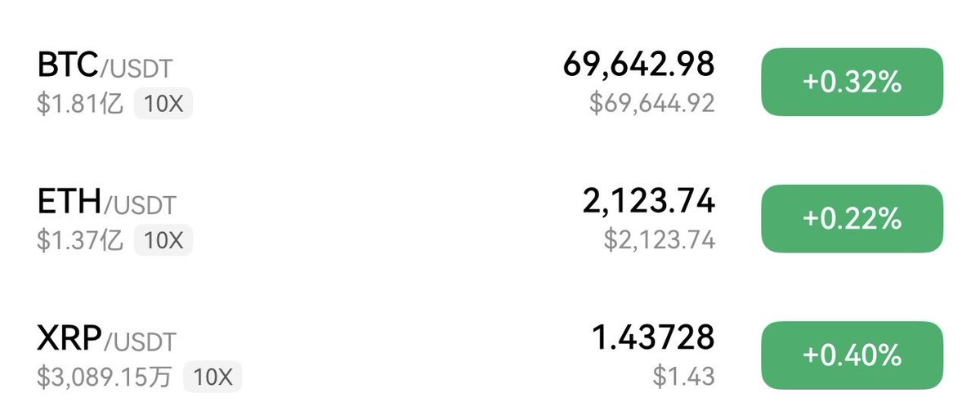Image resolution: width=980 pixels, height=420 pixels.
Task: Click the $1.81亿 volume under BTC
Action: (80, 104)
